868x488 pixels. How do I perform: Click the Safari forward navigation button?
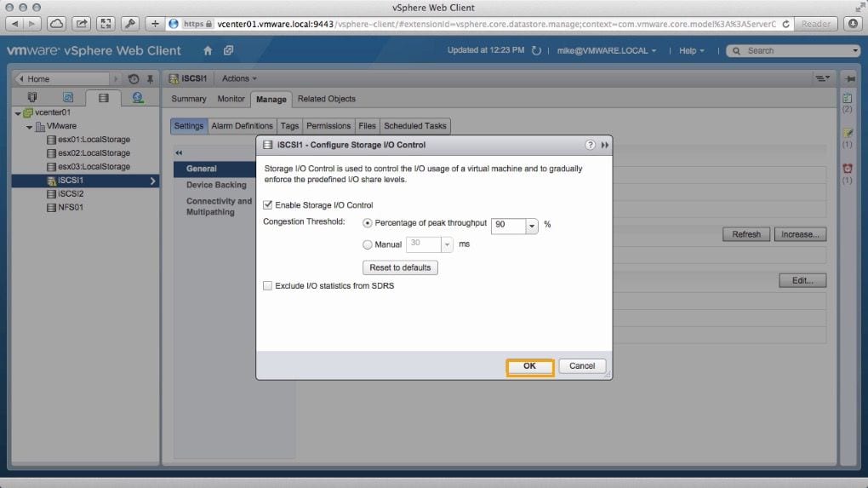(x=32, y=24)
